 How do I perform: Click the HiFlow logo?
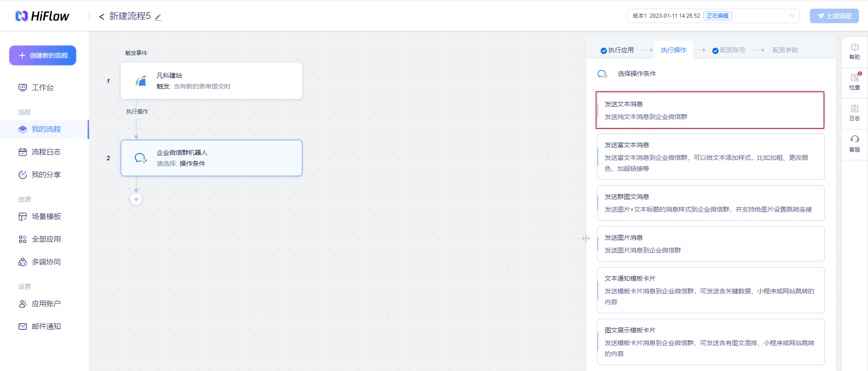(x=42, y=16)
